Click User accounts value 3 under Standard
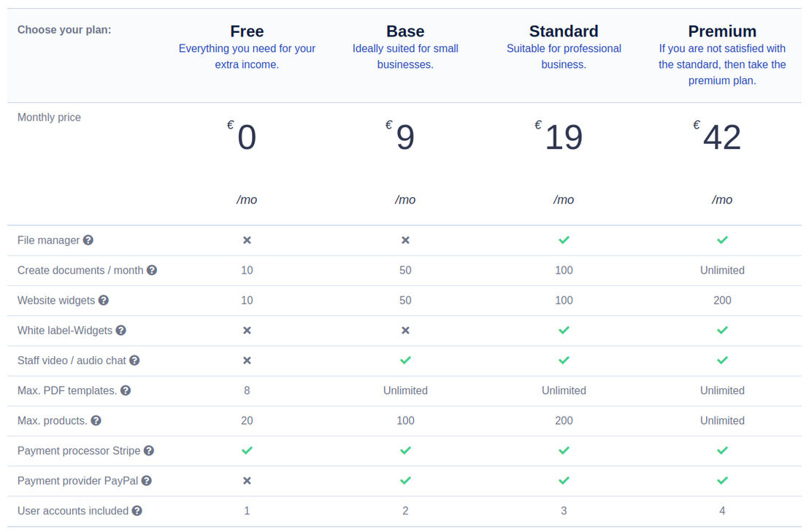The height and width of the screenshot is (532, 809). click(x=564, y=511)
